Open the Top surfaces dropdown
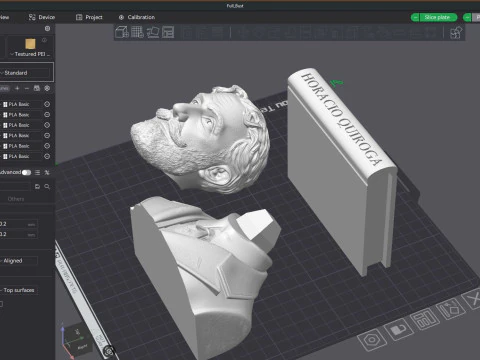480x360 pixels. coord(19,290)
